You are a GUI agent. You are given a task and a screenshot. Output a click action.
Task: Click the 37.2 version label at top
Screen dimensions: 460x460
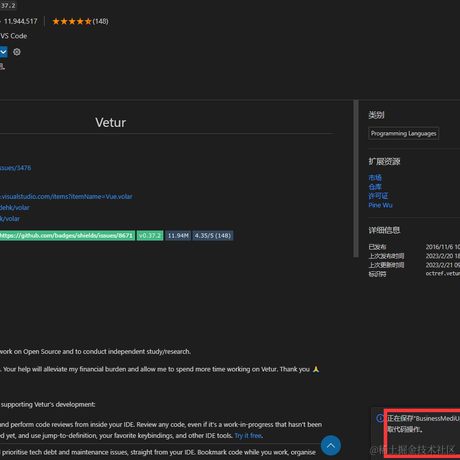(x=8, y=5)
